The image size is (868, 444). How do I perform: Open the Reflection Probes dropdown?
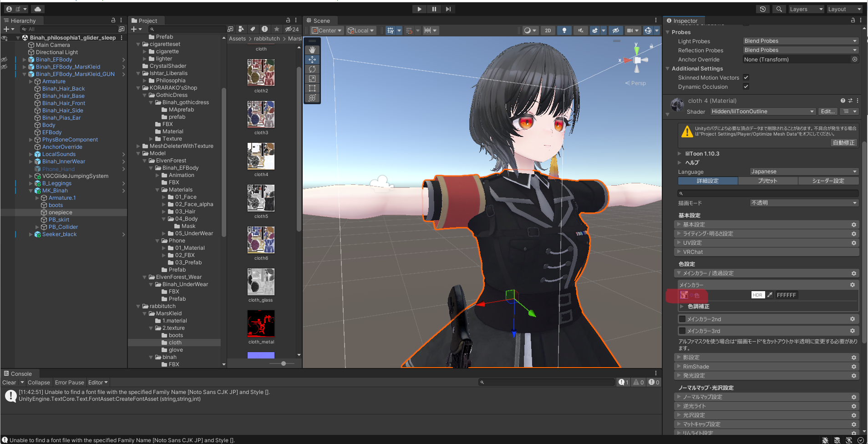pos(801,50)
